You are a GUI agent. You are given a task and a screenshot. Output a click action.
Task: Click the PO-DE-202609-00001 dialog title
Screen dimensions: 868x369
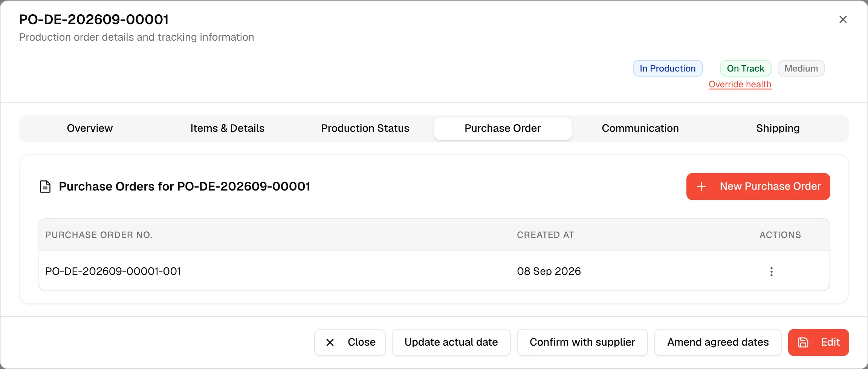click(x=94, y=20)
